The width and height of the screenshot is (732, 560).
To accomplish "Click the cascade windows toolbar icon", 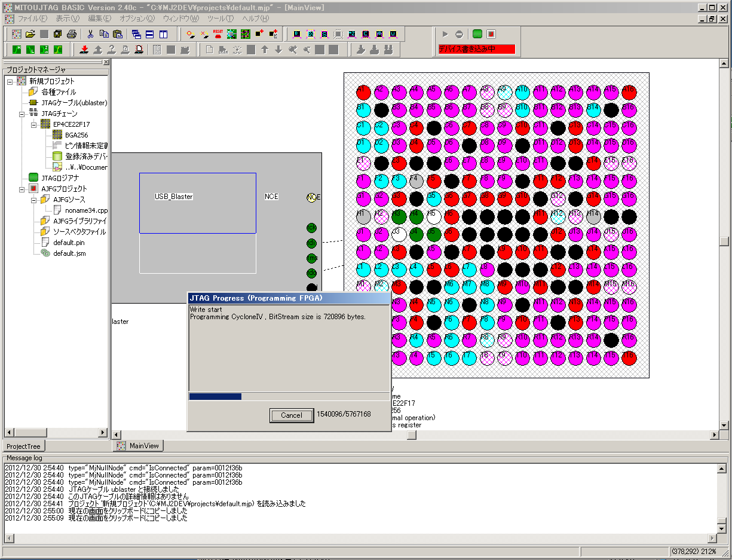I will (x=137, y=34).
